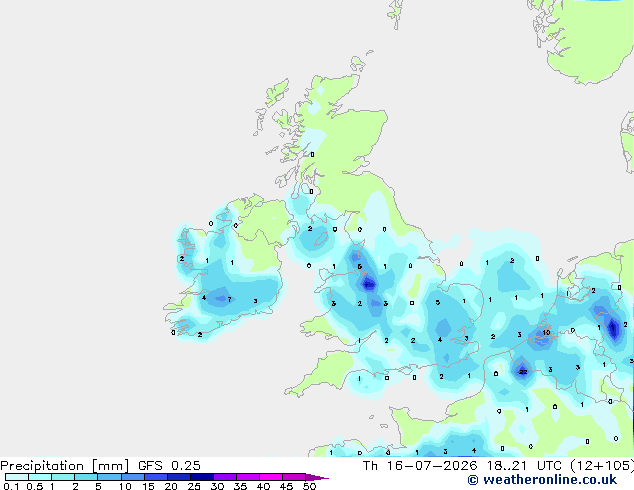Click the 'Th 16-07-2026' date text

pyautogui.click(x=420, y=466)
